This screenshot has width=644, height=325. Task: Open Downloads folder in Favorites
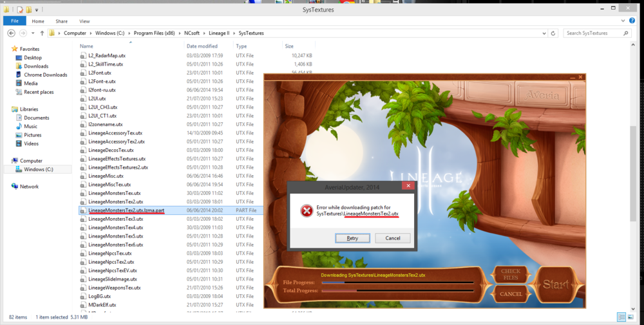point(36,66)
